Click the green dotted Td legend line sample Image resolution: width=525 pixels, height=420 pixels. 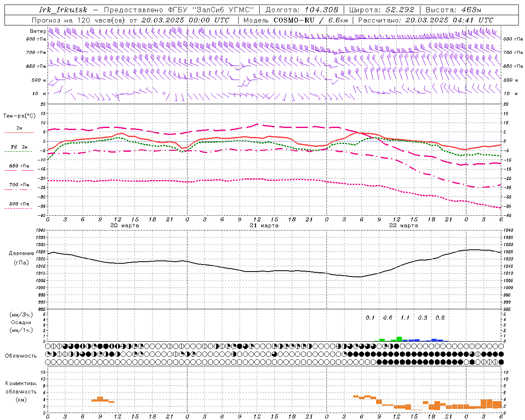coord(18,152)
